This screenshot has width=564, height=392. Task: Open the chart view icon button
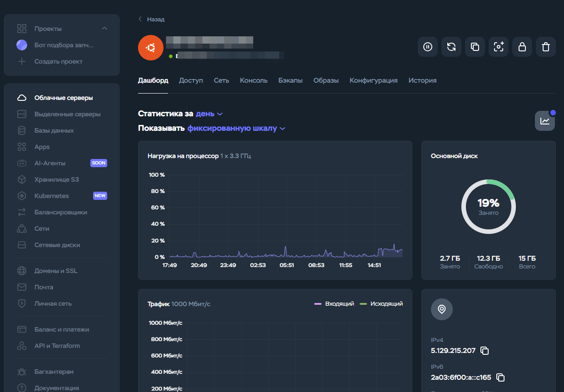pyautogui.click(x=544, y=121)
